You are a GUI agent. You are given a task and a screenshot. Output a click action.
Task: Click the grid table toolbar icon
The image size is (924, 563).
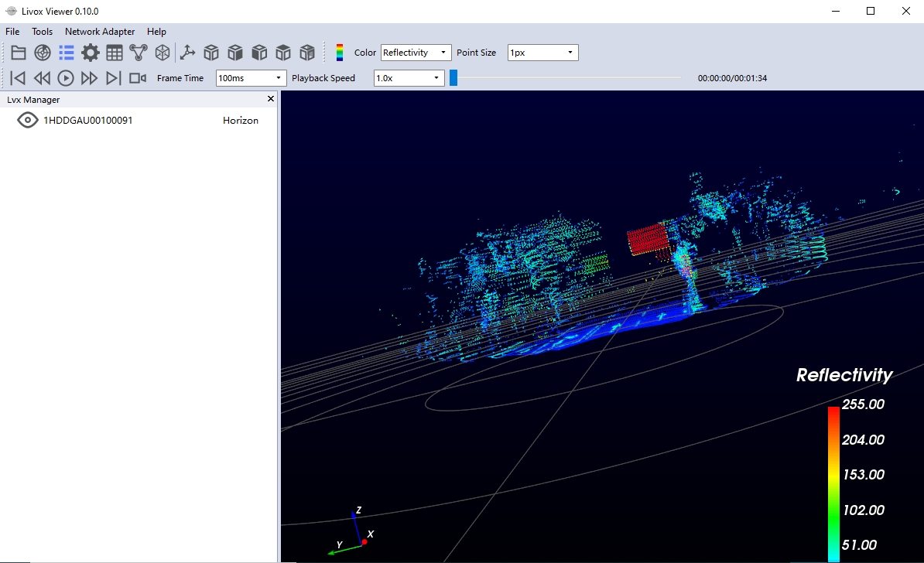pyautogui.click(x=115, y=53)
